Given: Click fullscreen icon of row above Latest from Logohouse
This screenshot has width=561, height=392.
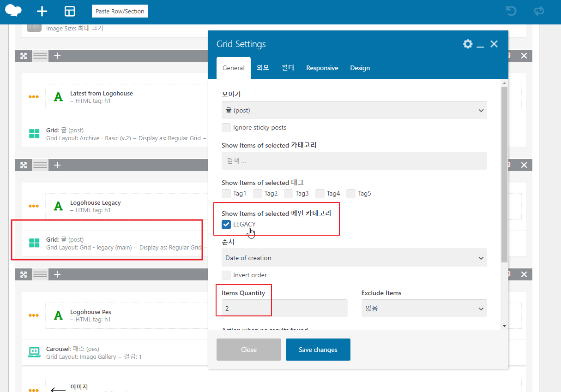Looking at the screenshot, I should coord(24,56).
